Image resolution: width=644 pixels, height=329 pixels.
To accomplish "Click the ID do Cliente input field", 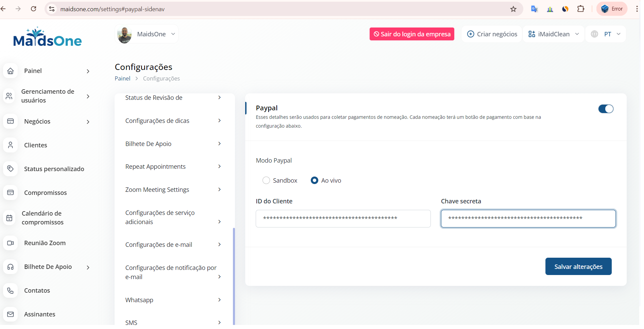I will click(x=343, y=219).
